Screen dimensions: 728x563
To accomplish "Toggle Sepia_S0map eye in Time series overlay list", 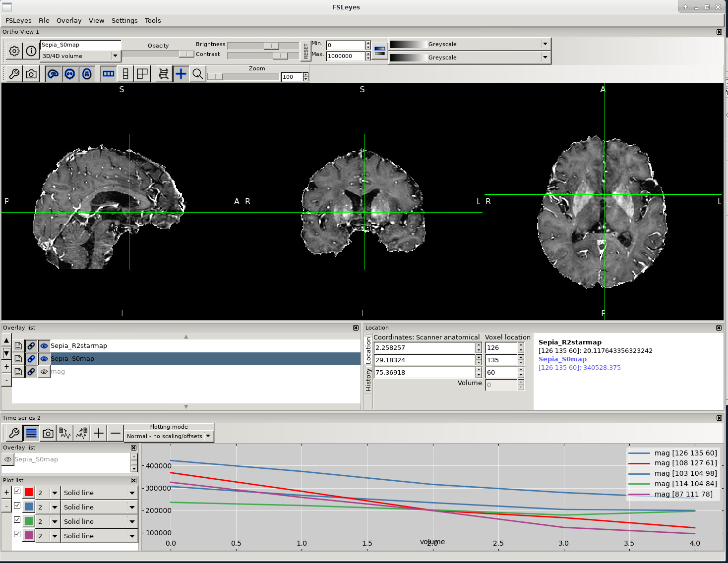I will (8, 459).
